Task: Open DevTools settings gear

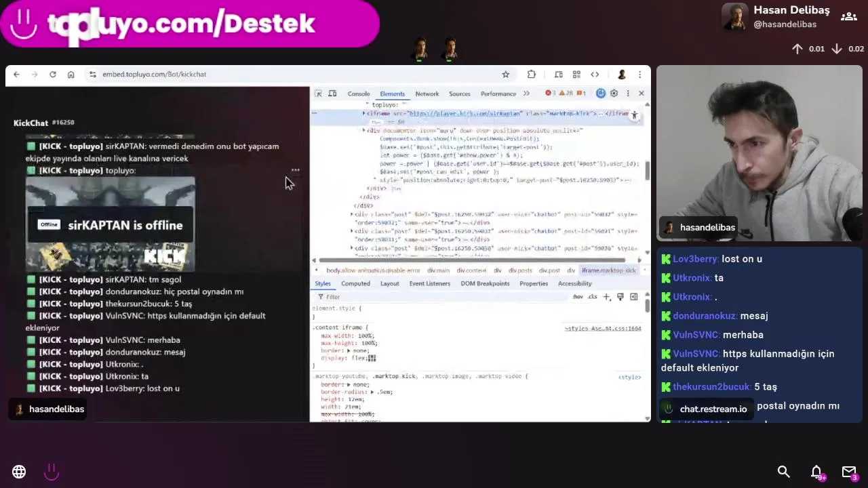Action: (614, 94)
